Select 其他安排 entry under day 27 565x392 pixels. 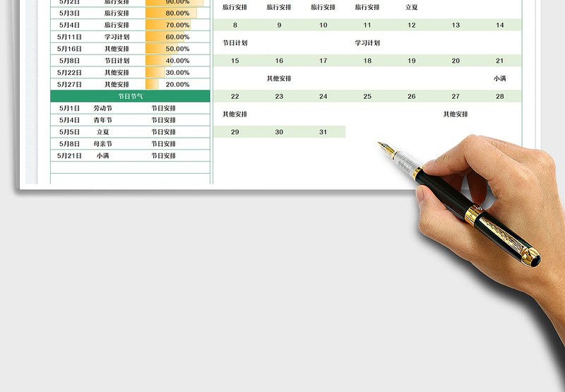coord(456,114)
